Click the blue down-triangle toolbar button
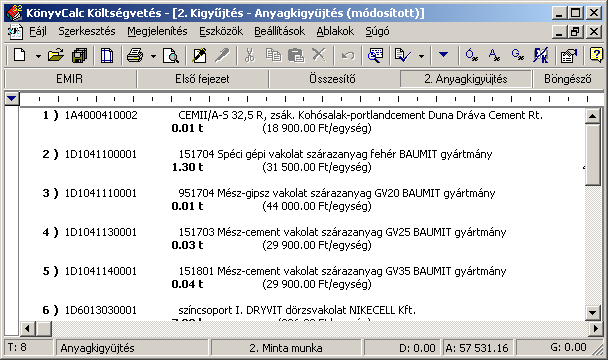The height and width of the screenshot is (360, 608). pos(443,55)
